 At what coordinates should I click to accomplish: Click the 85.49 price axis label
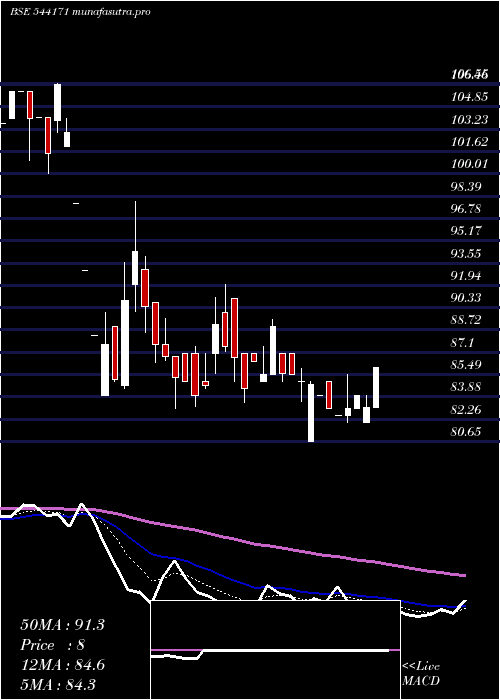coord(467,365)
